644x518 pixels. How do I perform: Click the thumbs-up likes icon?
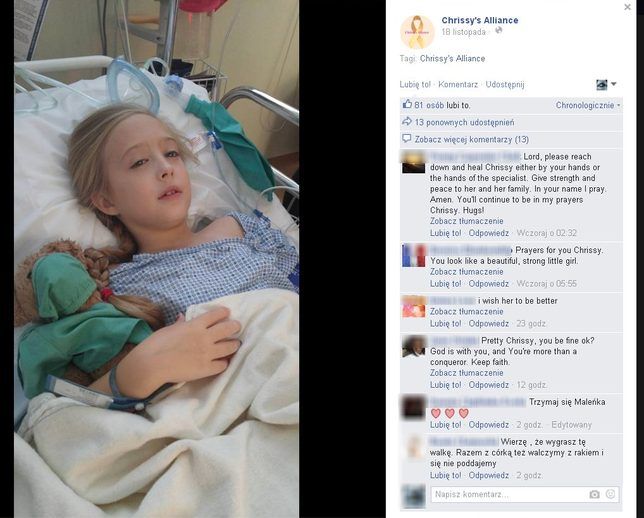[407, 104]
